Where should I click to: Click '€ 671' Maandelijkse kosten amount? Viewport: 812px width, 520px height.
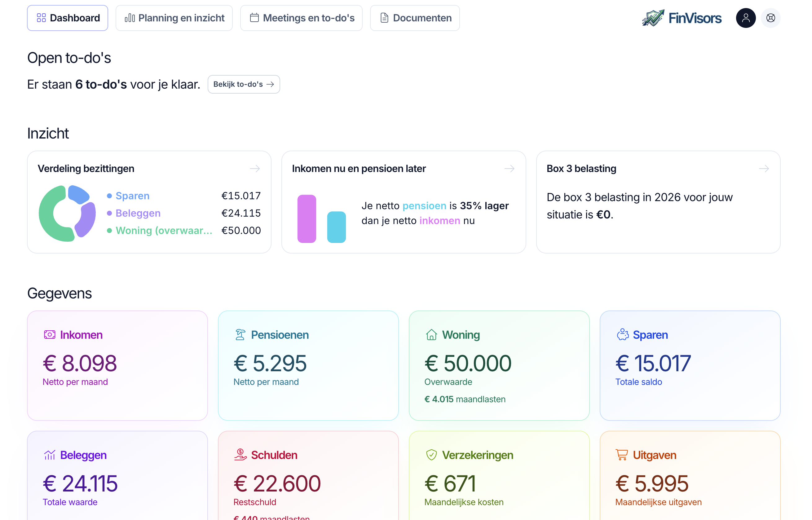point(450,483)
